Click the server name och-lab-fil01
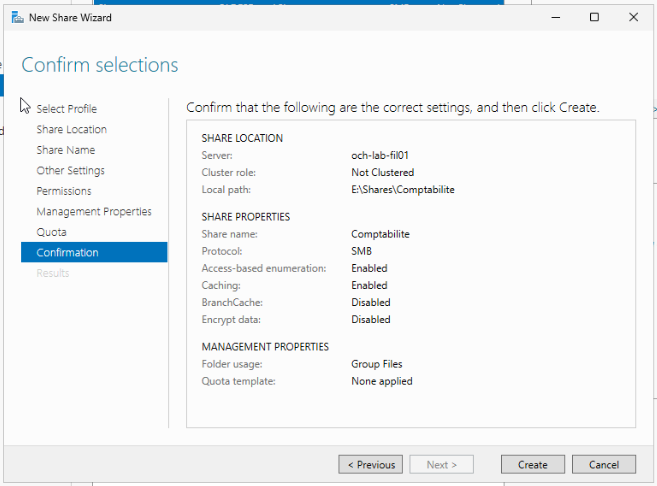This screenshot has height=486, width=657. (x=380, y=155)
